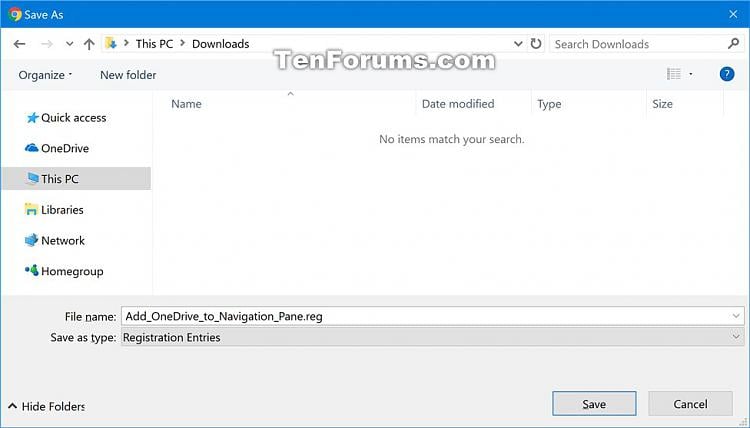The width and height of the screenshot is (750, 428).
Task: Open the Organize menu
Action: point(45,75)
